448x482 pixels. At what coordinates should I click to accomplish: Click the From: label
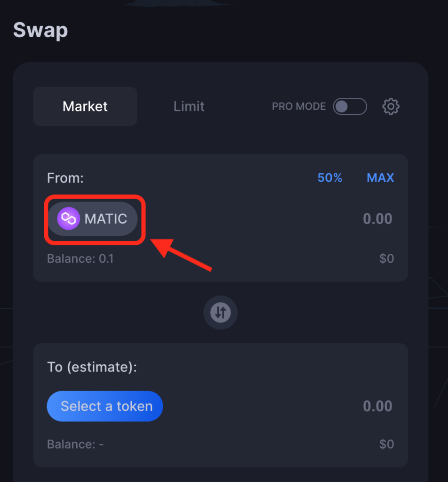(x=65, y=178)
